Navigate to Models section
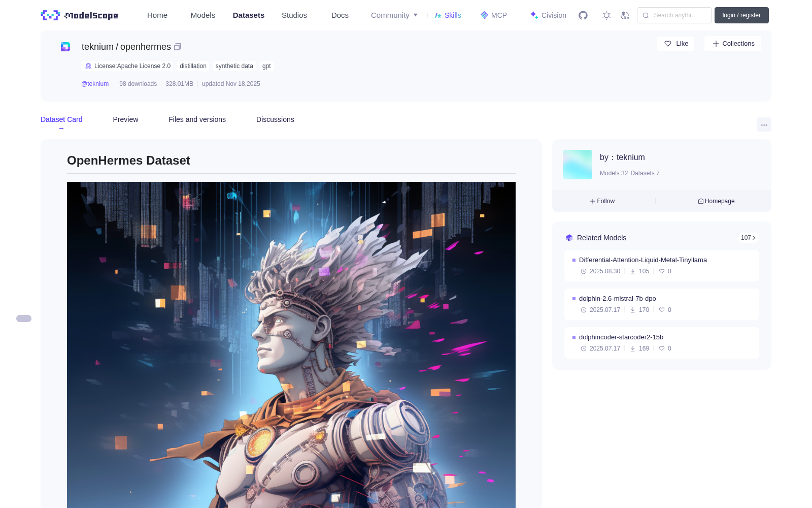Screen dimensions: 812x508 [x=203, y=15]
